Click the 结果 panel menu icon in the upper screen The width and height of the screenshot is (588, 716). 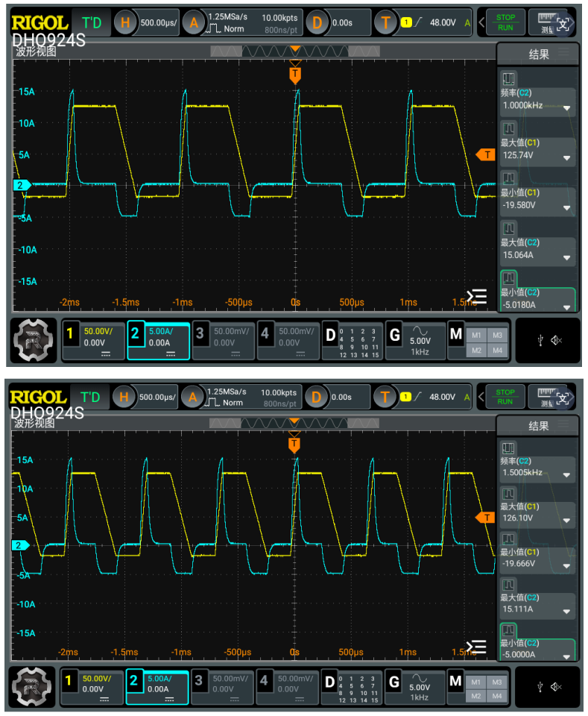(x=564, y=53)
